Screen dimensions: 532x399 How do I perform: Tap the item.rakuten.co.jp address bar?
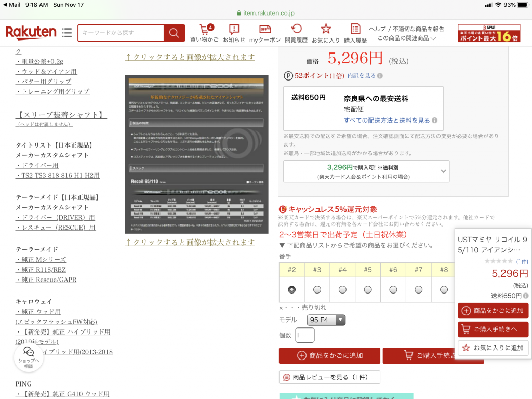click(265, 13)
